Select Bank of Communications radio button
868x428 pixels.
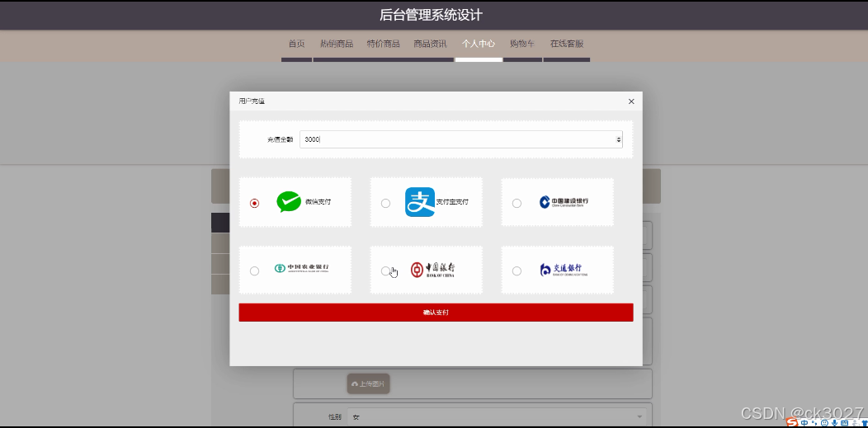[517, 271]
